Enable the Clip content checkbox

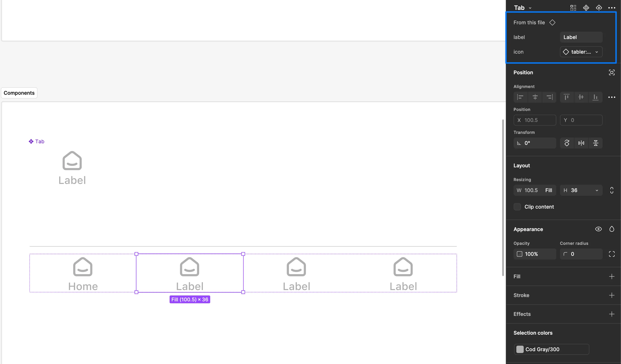[517, 207]
